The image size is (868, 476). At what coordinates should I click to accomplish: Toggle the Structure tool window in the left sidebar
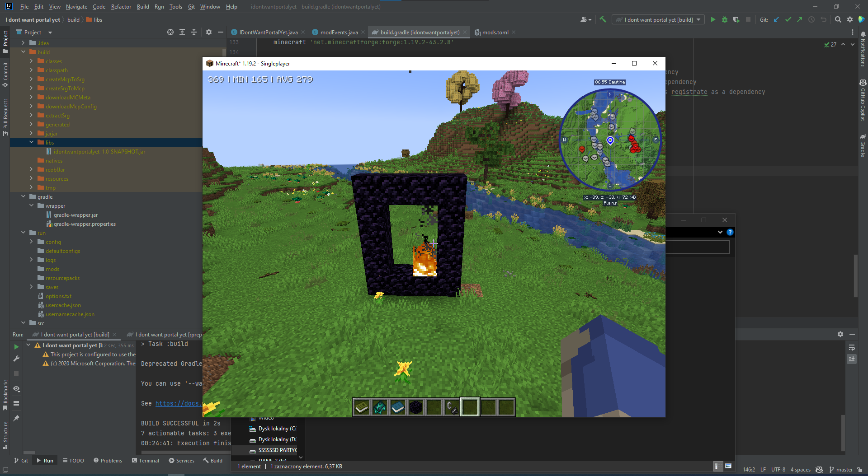(5, 435)
